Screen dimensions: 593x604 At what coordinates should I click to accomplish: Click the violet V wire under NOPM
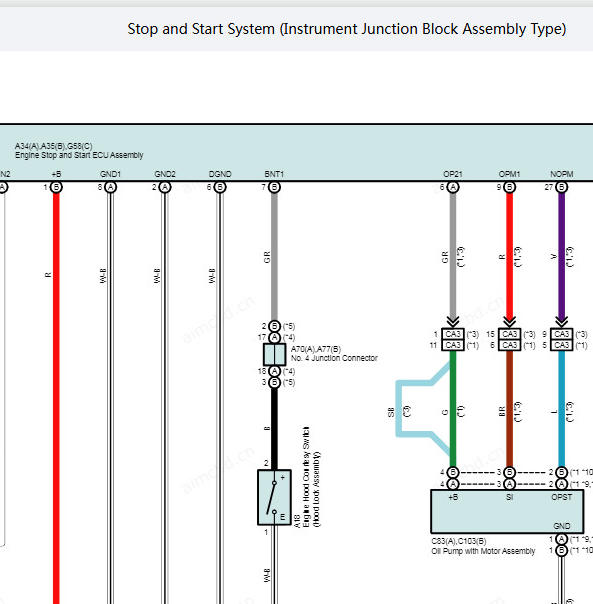click(x=562, y=256)
